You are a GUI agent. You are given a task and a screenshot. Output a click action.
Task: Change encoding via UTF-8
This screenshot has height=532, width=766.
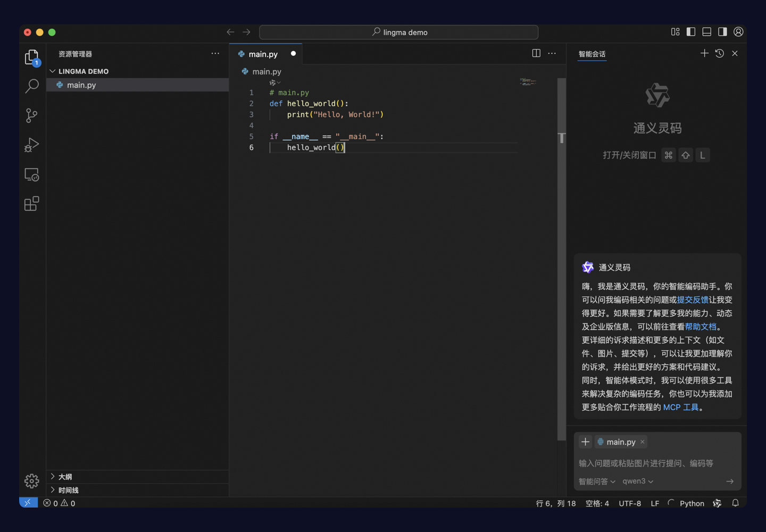pyautogui.click(x=630, y=503)
